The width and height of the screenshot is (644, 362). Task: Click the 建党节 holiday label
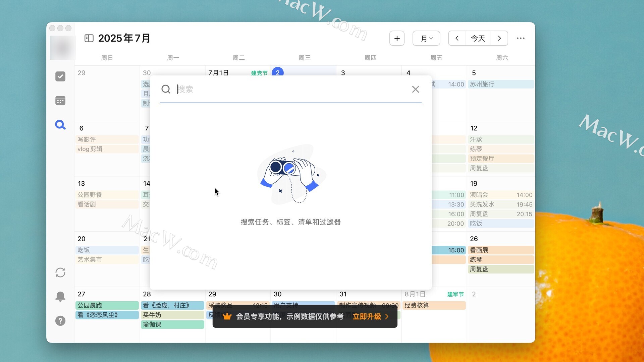coord(259,73)
